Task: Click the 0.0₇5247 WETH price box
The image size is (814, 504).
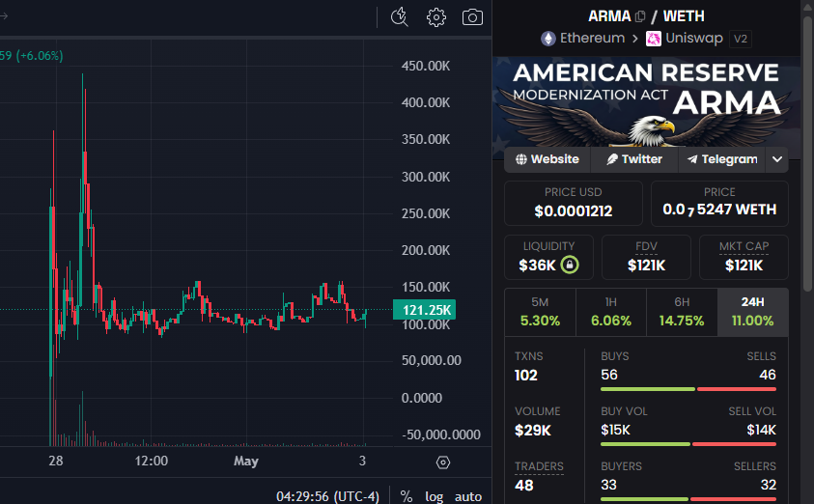Action: point(719,203)
